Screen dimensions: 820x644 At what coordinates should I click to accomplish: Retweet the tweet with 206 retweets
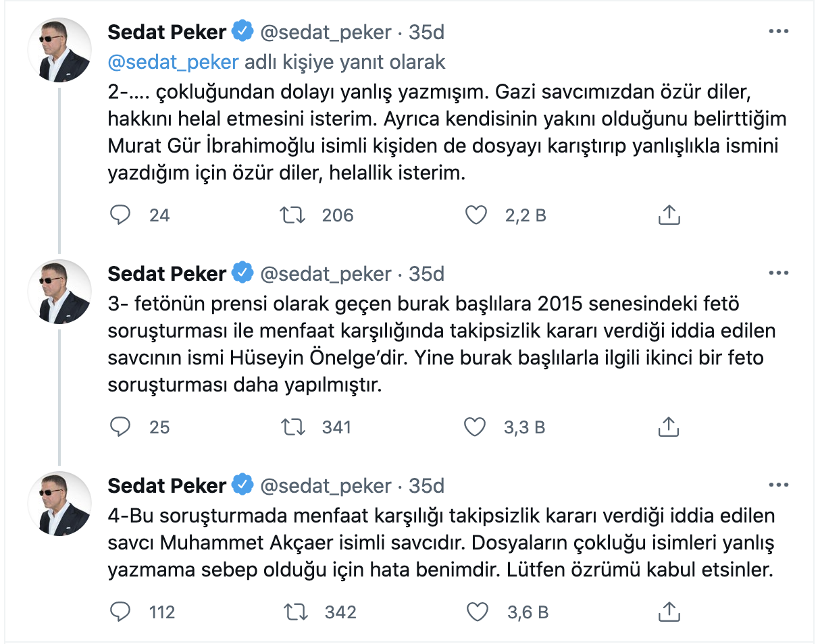(x=293, y=215)
